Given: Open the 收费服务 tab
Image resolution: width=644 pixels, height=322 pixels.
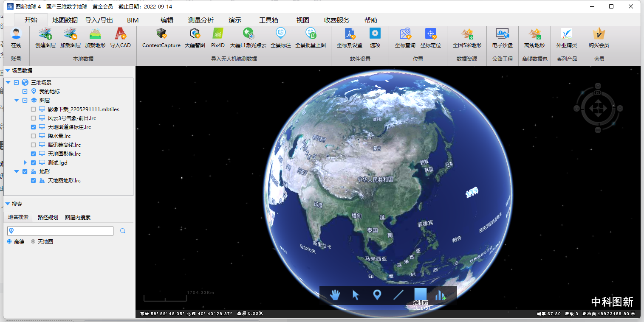Looking at the screenshot, I should pos(337,20).
